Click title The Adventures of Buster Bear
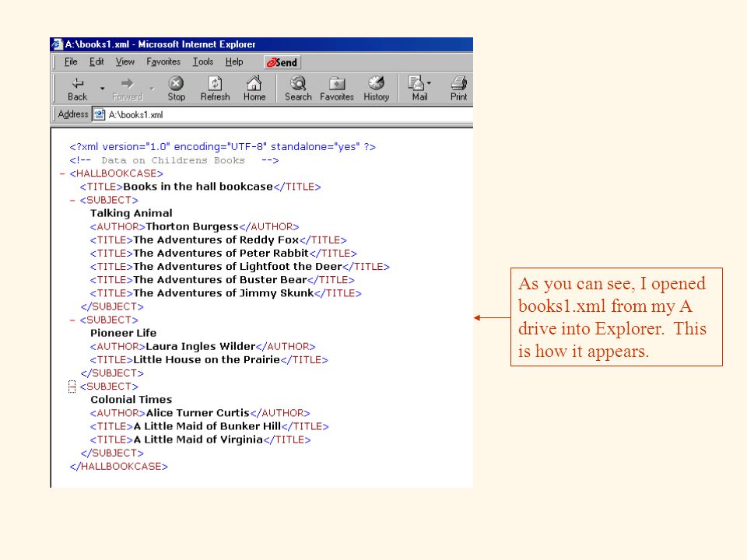The height and width of the screenshot is (560, 747). 220,280
